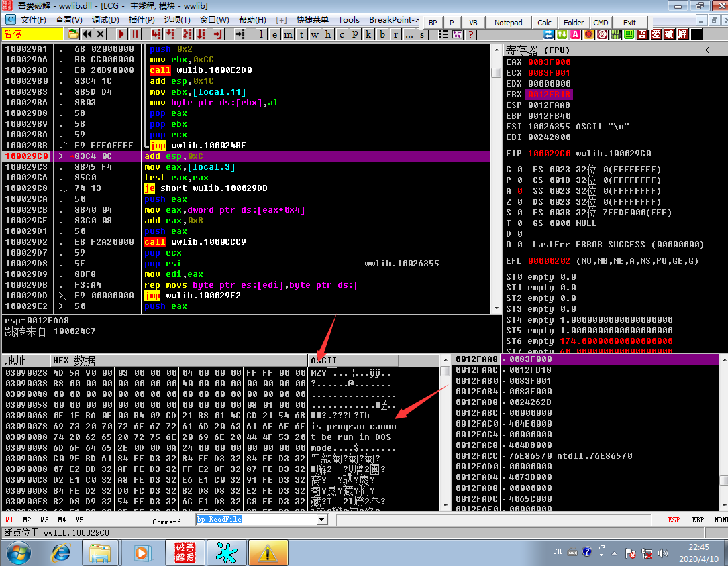728x566 pixels.
Task: Click the black color square in toolbar
Action: pos(696,34)
